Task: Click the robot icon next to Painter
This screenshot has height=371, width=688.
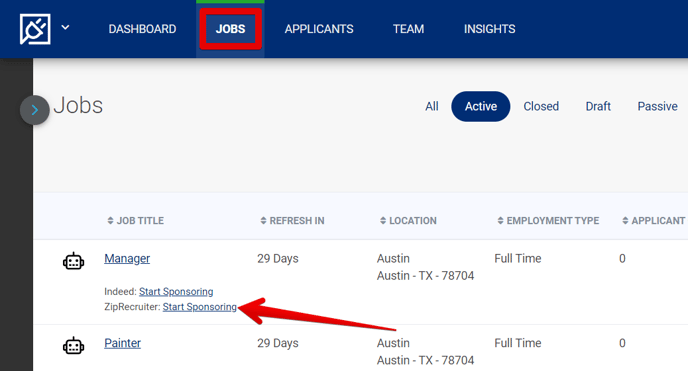Action: (x=73, y=346)
